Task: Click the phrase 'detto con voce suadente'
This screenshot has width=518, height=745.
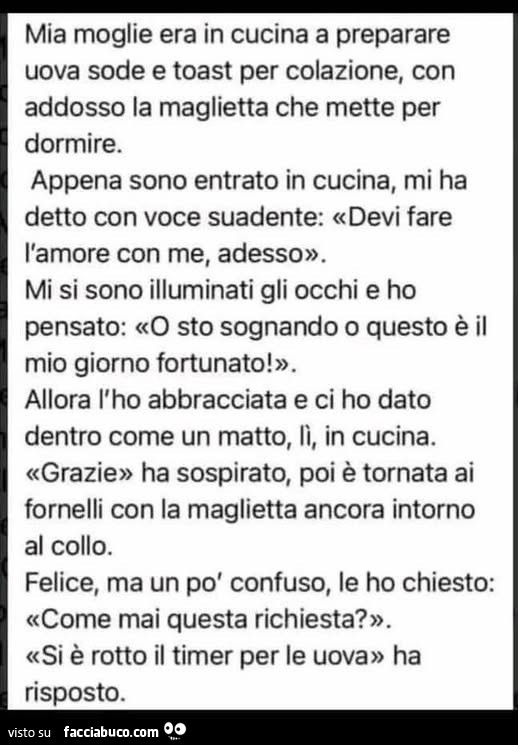Action: 171,217
